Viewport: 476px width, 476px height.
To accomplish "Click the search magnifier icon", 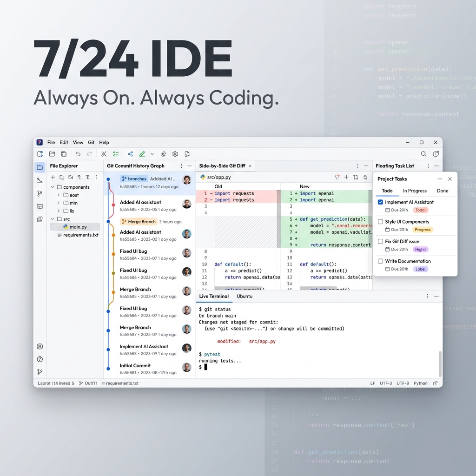I will [423, 154].
